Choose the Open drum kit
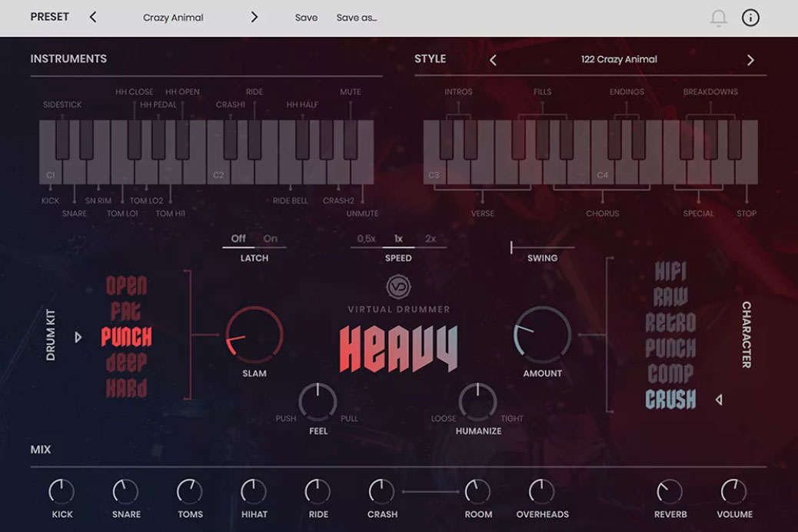The height and width of the screenshot is (532, 798). tap(126, 286)
